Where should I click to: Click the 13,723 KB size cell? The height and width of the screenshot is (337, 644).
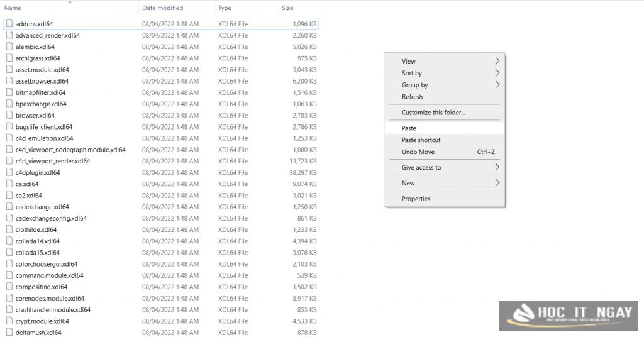[x=303, y=162]
